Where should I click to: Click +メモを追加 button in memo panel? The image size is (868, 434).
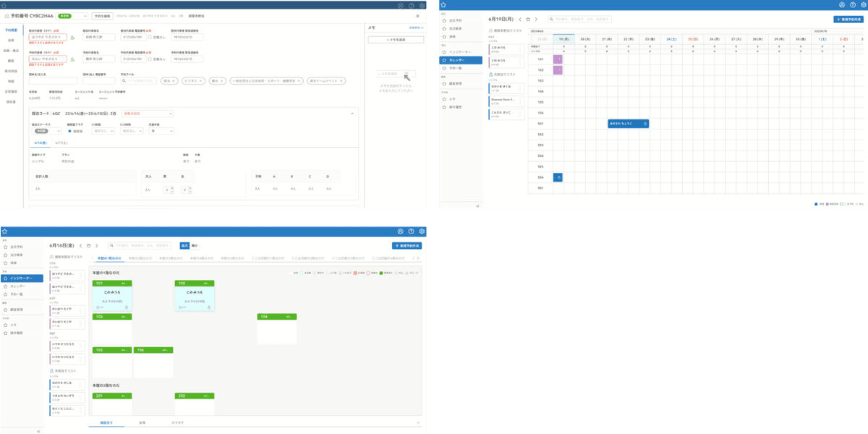pos(396,40)
